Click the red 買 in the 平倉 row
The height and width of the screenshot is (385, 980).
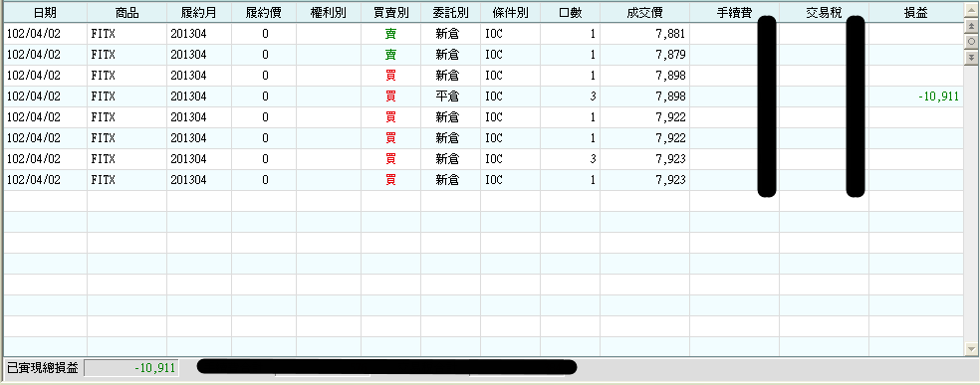point(390,96)
